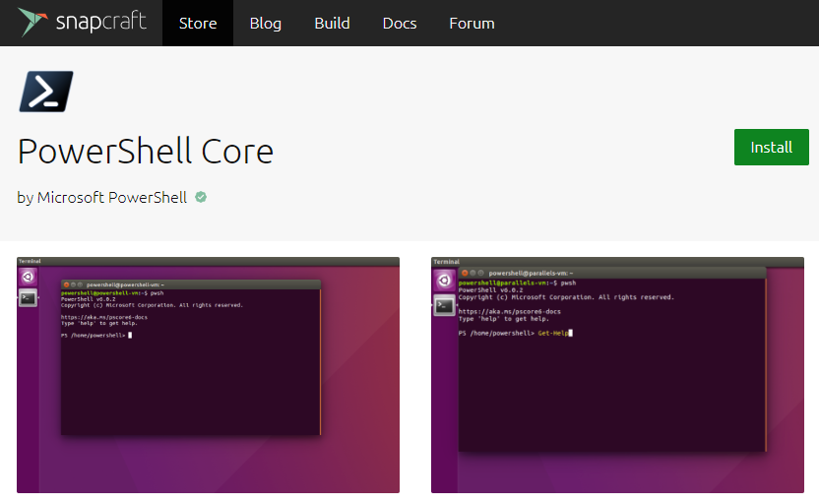Open the Microsoft PowerShell publisher link
819x504 pixels.
(x=112, y=198)
